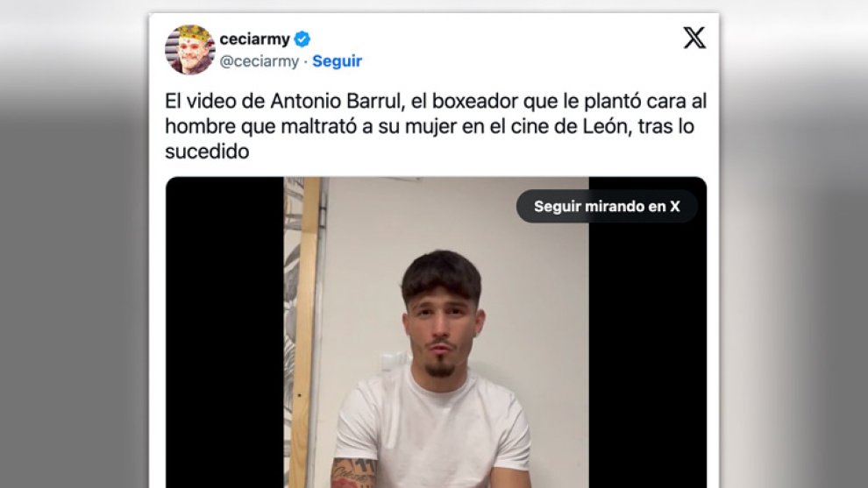This screenshot has height=488, width=868.
Task: Click the left black bar of the video
Action: pyautogui.click(x=224, y=332)
